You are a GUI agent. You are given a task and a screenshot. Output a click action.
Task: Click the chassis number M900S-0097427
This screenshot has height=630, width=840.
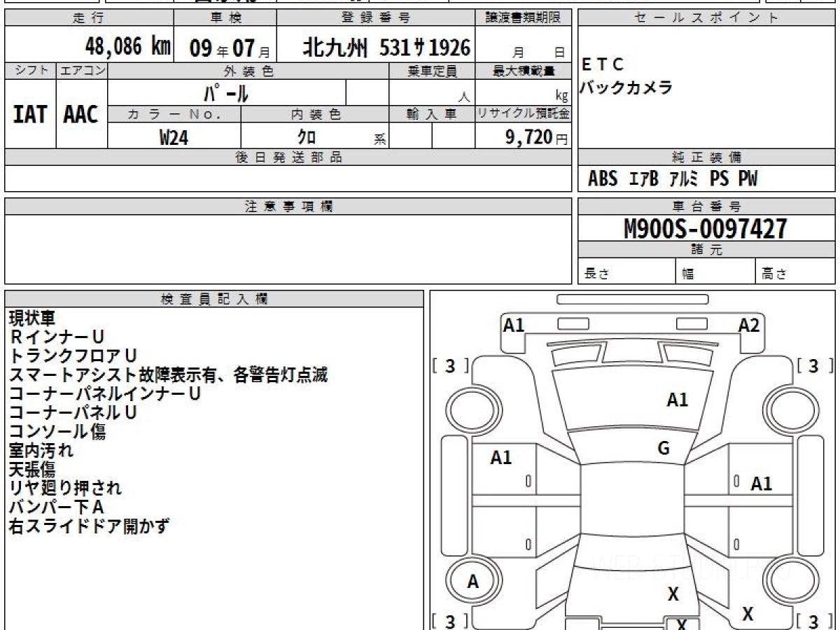click(x=706, y=229)
